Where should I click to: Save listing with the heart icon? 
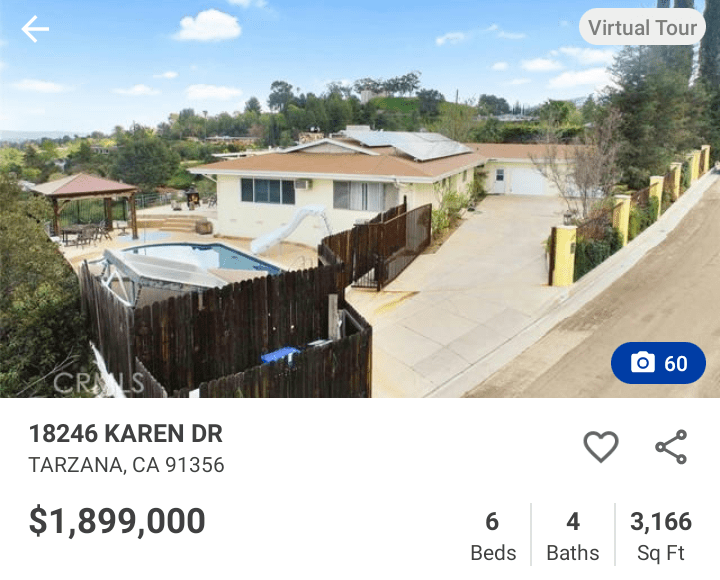(x=601, y=446)
